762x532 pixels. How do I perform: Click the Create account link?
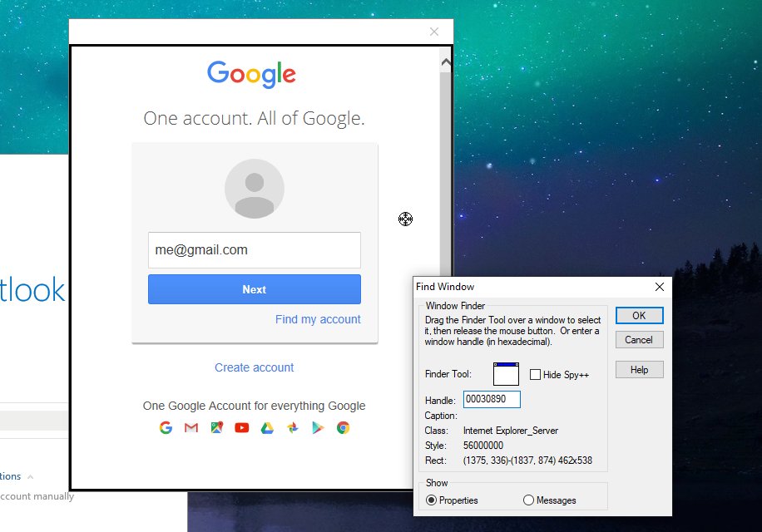[x=254, y=367]
